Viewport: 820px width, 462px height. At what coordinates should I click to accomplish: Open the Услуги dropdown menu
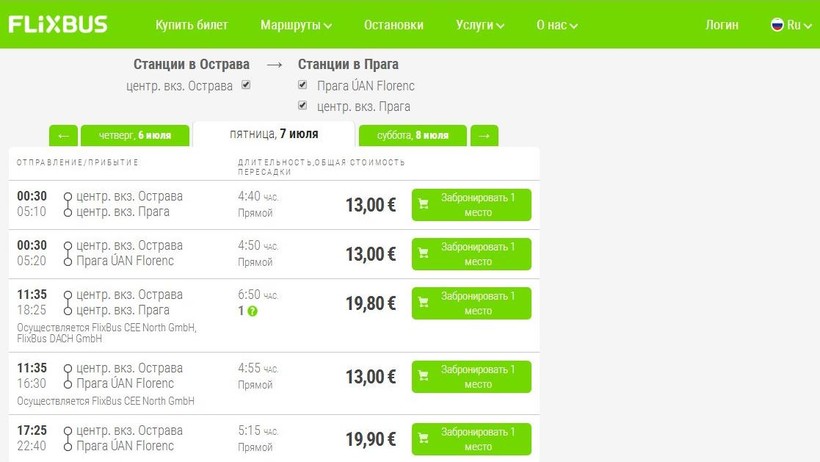point(480,25)
